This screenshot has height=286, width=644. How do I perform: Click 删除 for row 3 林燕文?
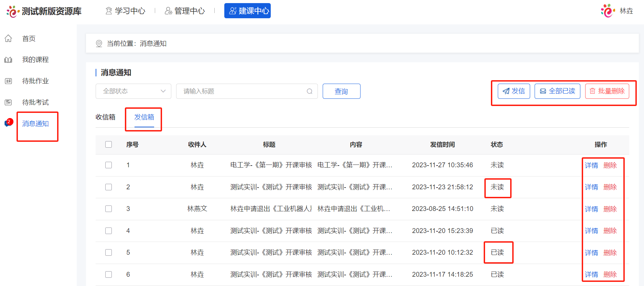(x=610, y=209)
